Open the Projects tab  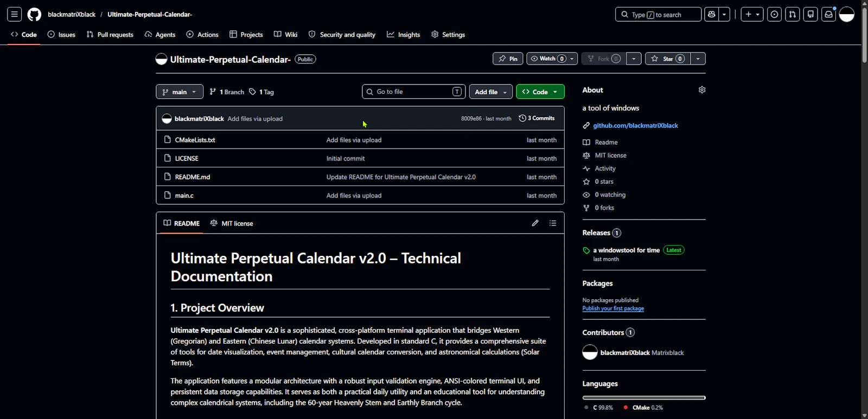[x=246, y=35]
